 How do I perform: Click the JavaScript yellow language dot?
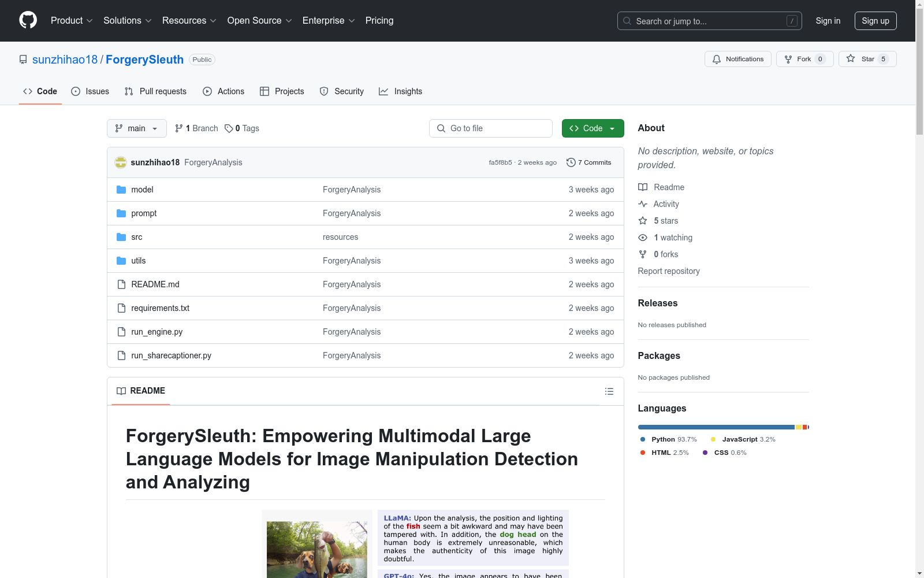(713, 439)
